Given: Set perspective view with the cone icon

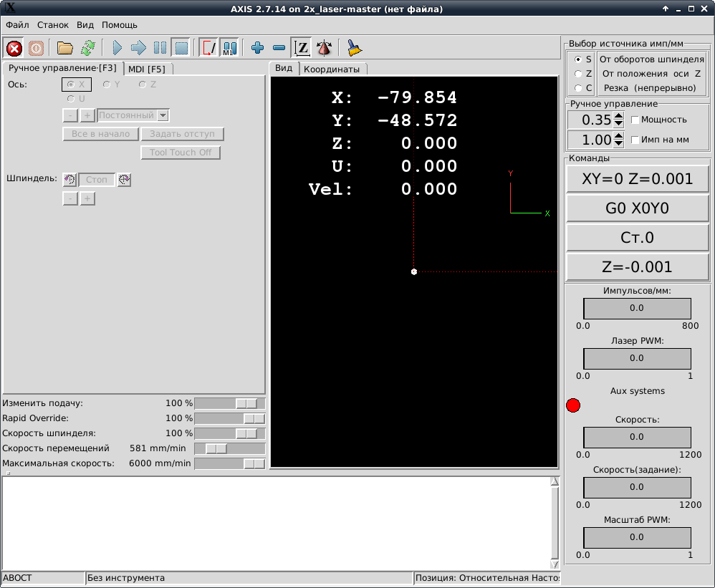Looking at the screenshot, I should [x=325, y=48].
